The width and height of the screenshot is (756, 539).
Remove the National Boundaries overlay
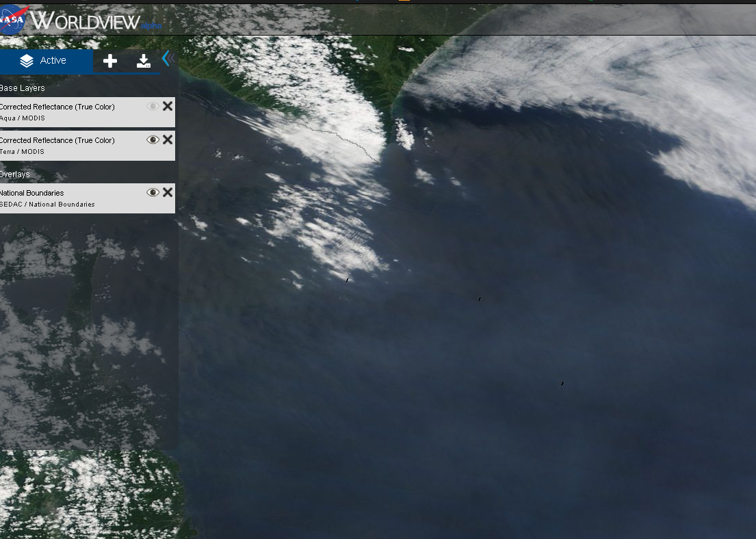168,192
